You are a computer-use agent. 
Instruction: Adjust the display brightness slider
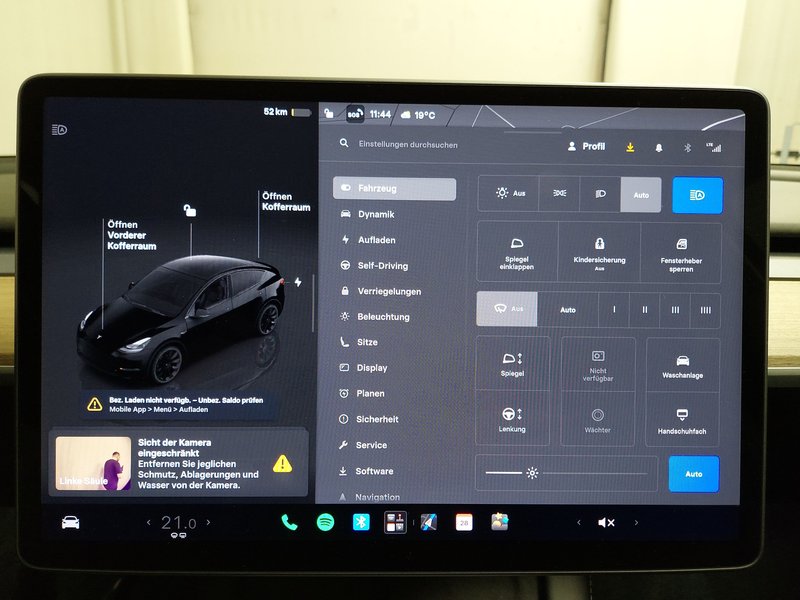(566, 473)
